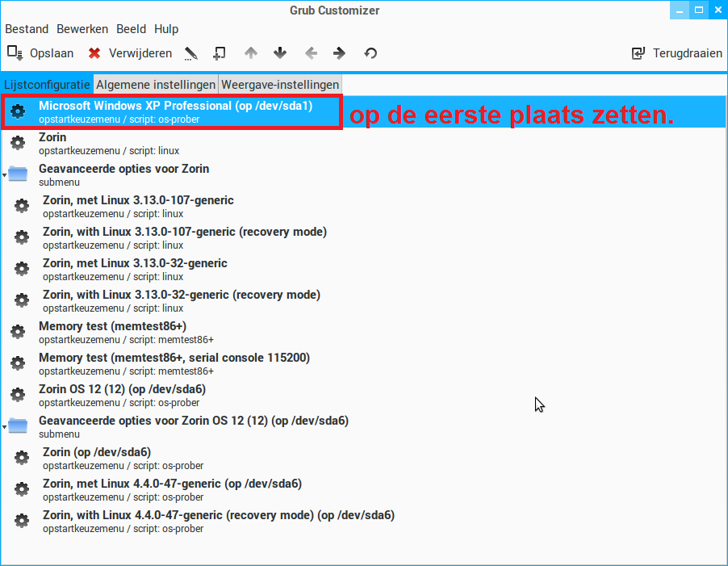Click gear icon of Zorin, met Linux 4.4.0-47-generic
The height and width of the screenshot is (566, 728).
tap(22, 489)
